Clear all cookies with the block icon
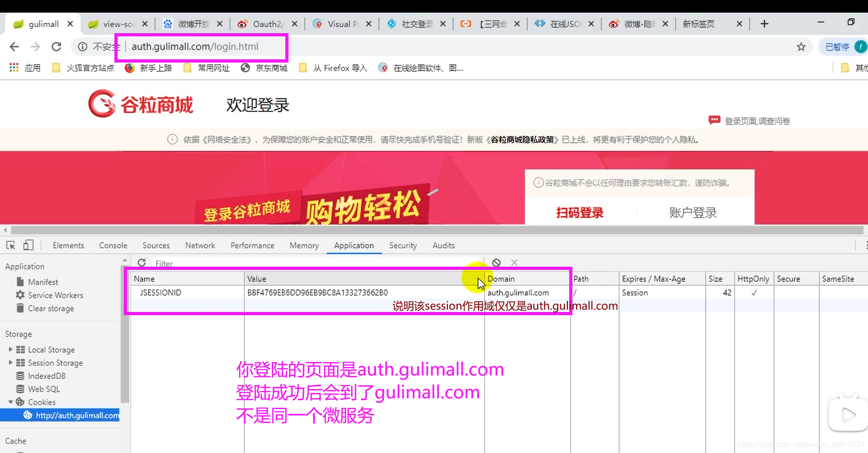This screenshot has width=868, height=453. click(496, 263)
